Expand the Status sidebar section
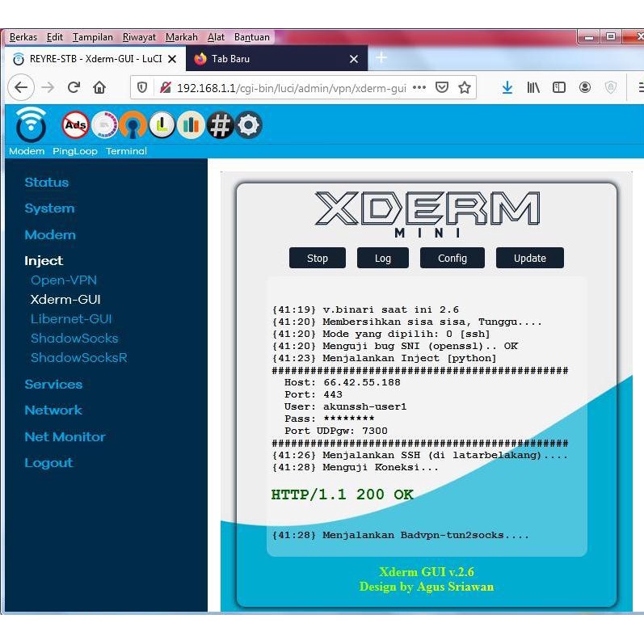 tap(46, 183)
